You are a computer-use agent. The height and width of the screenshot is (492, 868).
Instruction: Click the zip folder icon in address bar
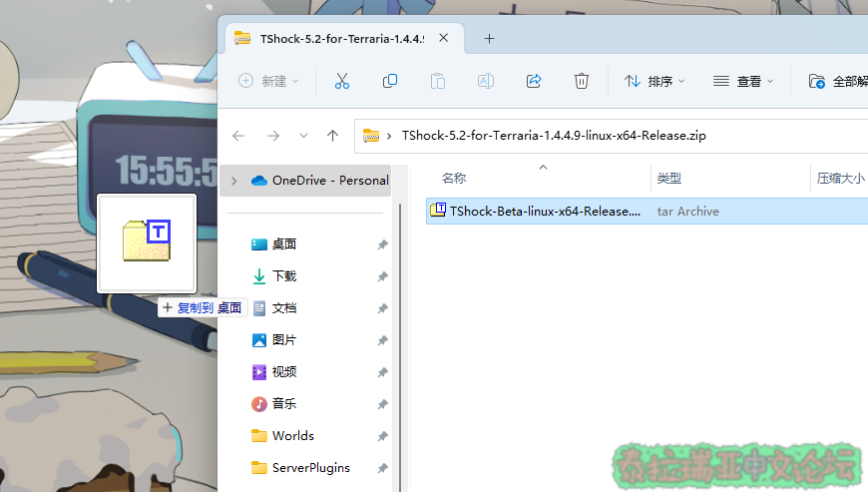point(371,136)
